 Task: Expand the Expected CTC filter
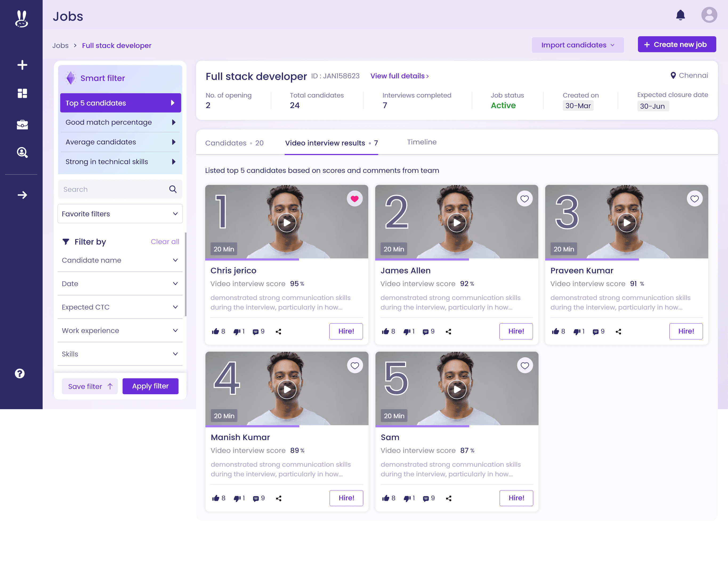(x=120, y=307)
